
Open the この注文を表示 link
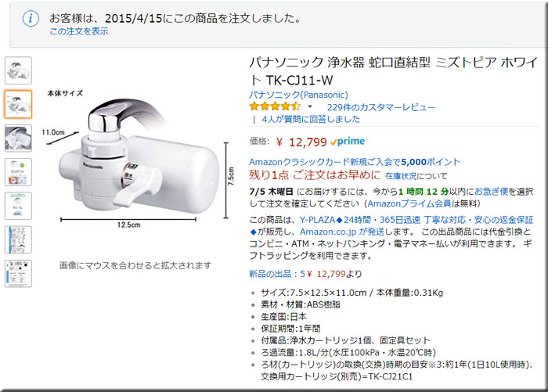coord(79,31)
